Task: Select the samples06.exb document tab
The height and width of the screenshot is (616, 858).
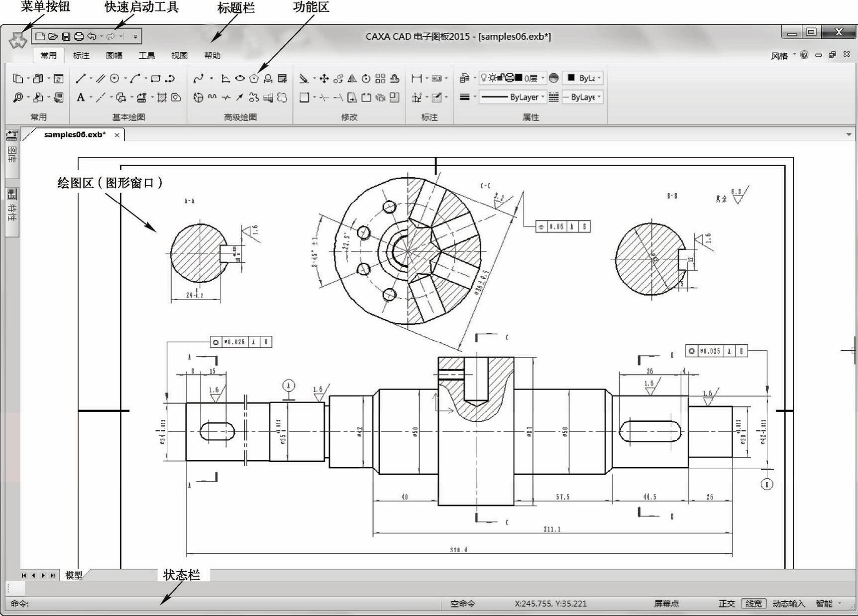Action: 75,135
